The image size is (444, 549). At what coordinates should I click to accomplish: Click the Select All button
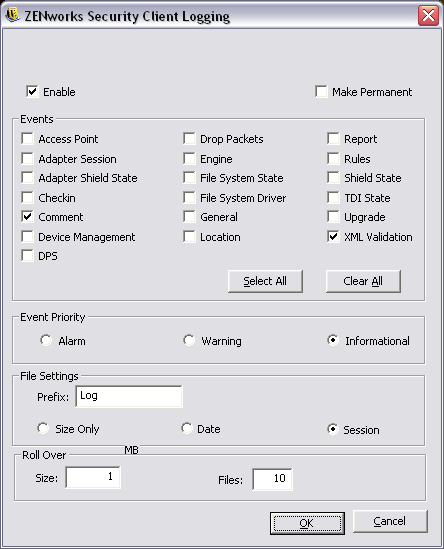pyautogui.click(x=265, y=281)
